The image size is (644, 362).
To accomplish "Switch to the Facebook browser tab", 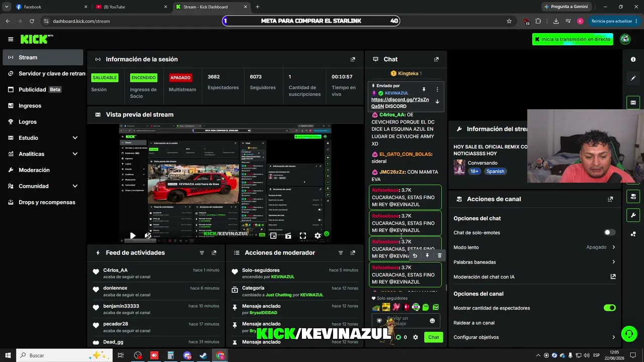I will tap(50, 7).
